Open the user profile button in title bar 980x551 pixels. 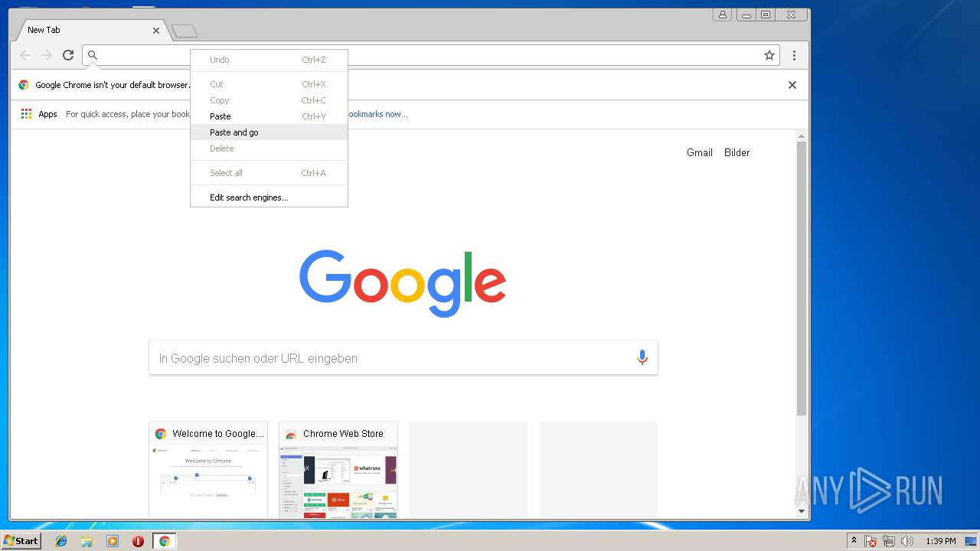coord(722,15)
